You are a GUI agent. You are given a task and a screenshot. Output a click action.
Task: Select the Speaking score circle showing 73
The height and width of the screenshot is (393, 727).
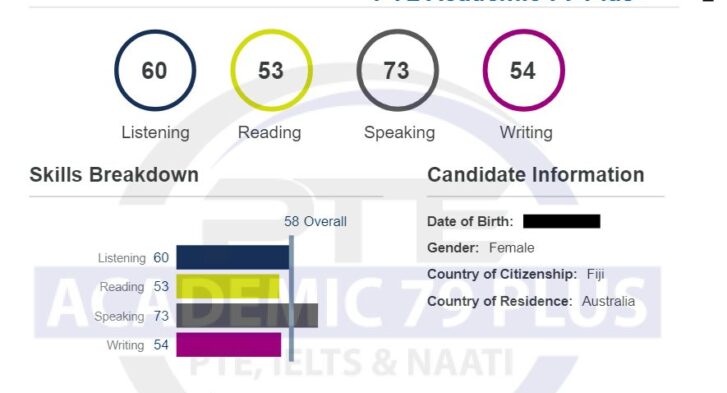pyautogui.click(x=397, y=70)
